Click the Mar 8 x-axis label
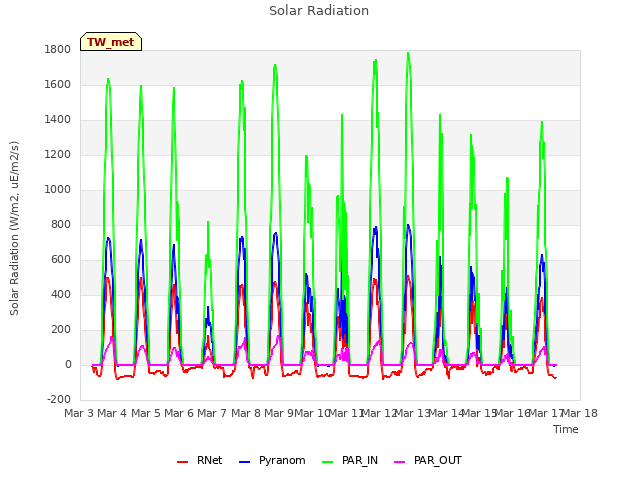The image size is (640, 480). pyautogui.click(x=246, y=413)
